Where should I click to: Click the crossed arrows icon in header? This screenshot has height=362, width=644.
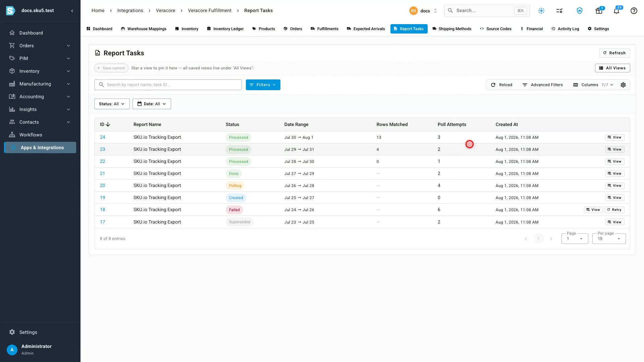coord(559,11)
